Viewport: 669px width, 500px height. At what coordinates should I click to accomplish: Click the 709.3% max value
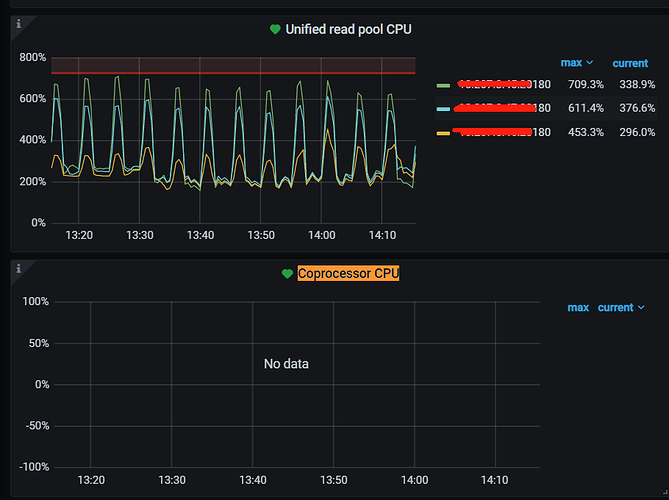tap(585, 84)
